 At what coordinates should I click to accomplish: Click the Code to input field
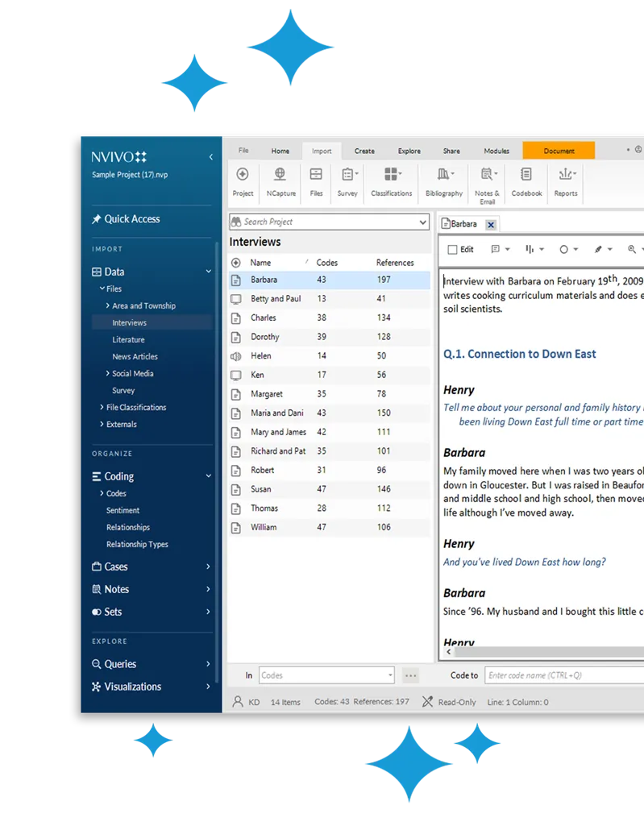[x=564, y=676]
